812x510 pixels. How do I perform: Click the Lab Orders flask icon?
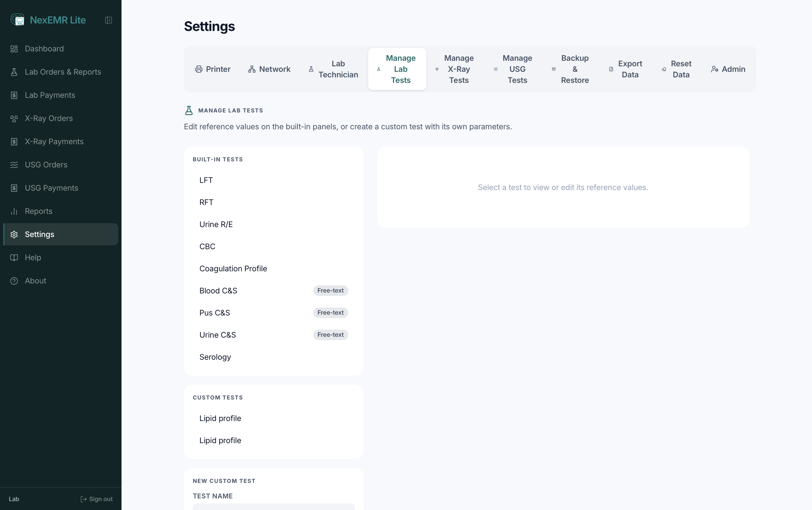click(x=14, y=72)
